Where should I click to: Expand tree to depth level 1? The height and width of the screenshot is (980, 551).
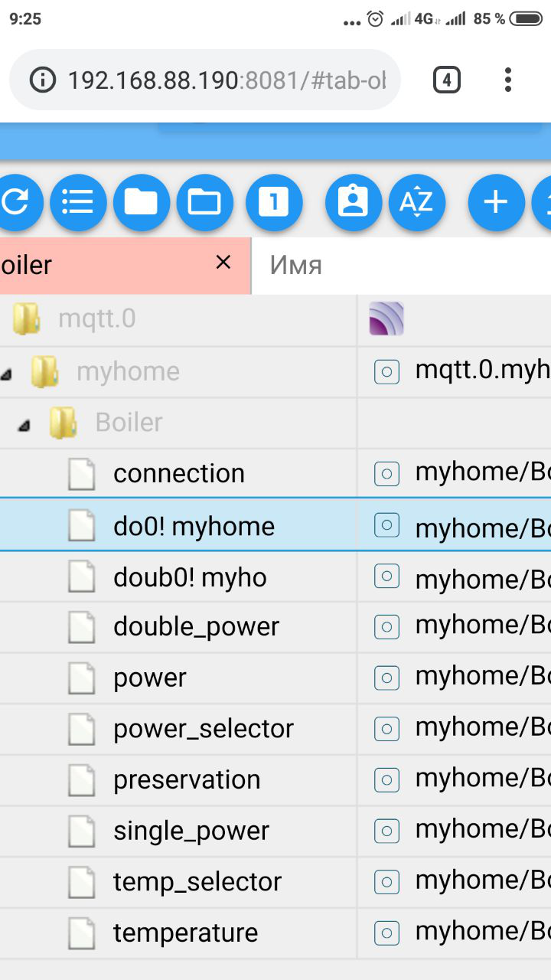tap(274, 202)
